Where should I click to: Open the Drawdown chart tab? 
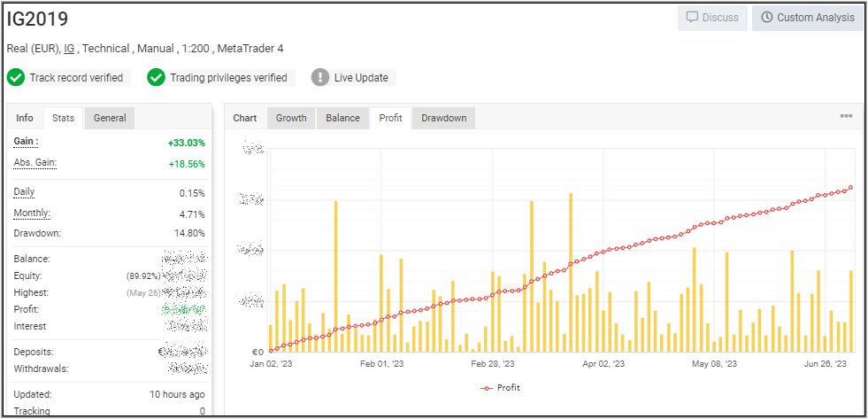point(443,118)
